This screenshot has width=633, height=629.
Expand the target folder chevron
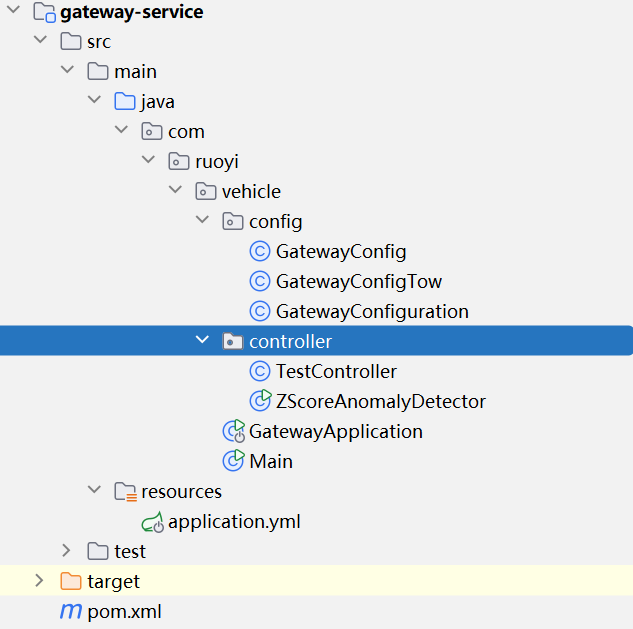tap(40, 581)
